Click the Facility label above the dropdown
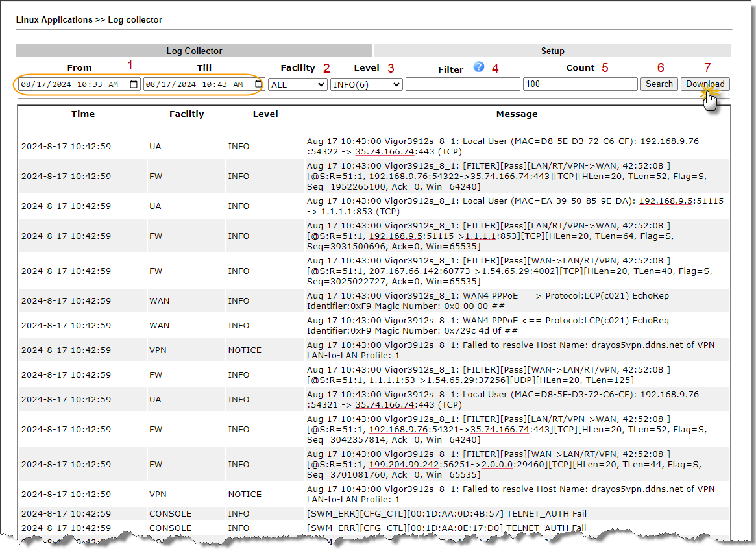Image resolution: width=756 pixels, height=551 pixels. pyautogui.click(x=298, y=68)
